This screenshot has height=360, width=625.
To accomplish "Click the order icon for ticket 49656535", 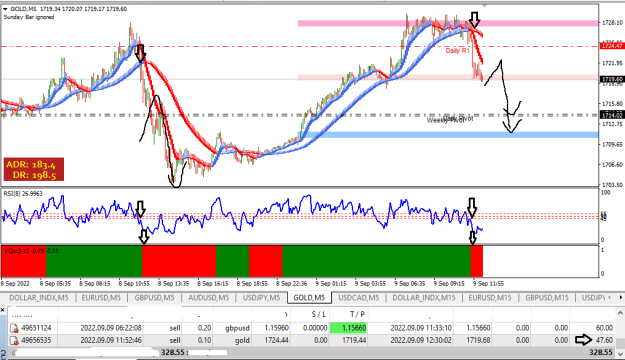I will [x=14, y=340].
